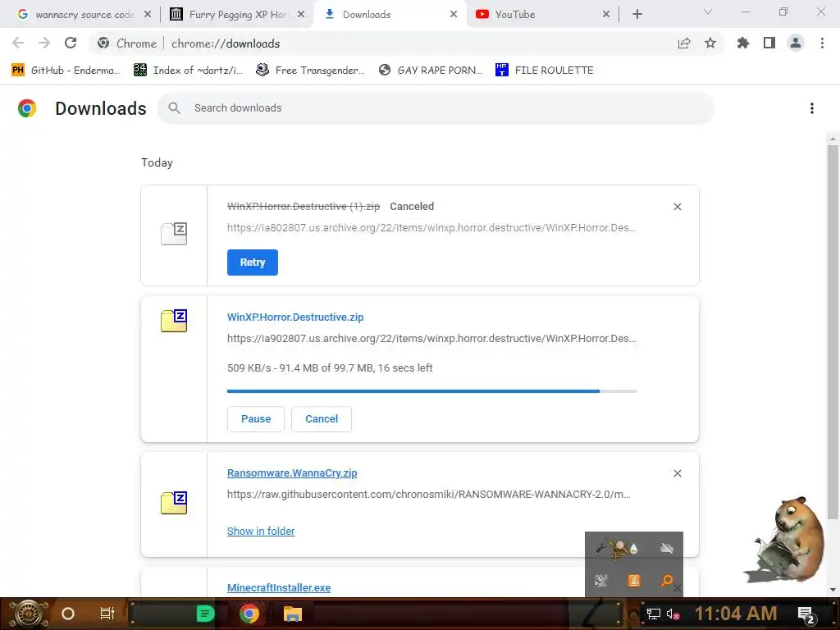Open the GitHub - Enderma... bookmark
The width and height of the screenshot is (840, 630).
(66, 71)
